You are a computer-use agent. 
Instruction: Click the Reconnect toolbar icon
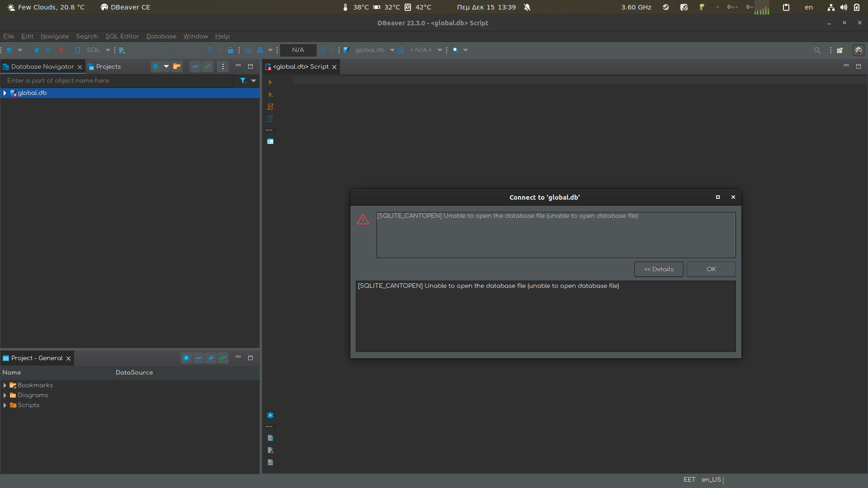tap(49, 50)
